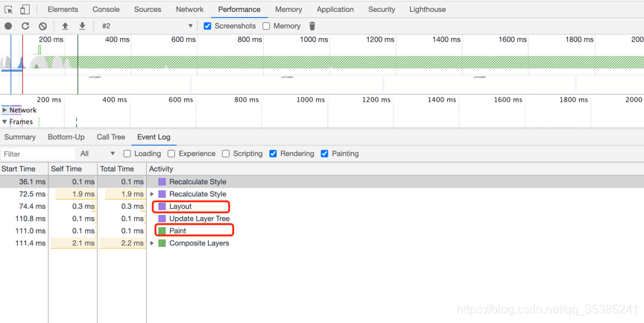Enable the Loading filter checkbox
Image resolution: width=644 pixels, height=323 pixels.
click(x=127, y=154)
